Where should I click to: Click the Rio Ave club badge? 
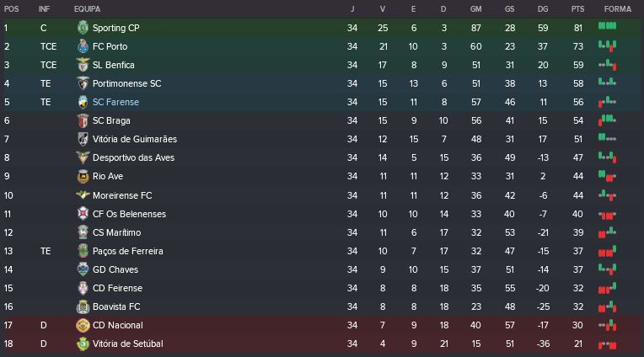83,176
